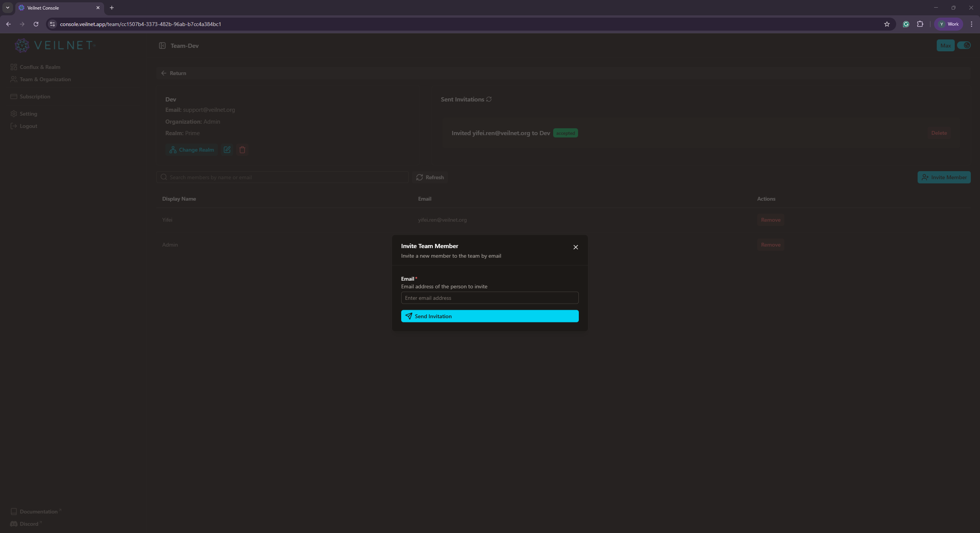Click the Max plan badge

click(x=945, y=45)
